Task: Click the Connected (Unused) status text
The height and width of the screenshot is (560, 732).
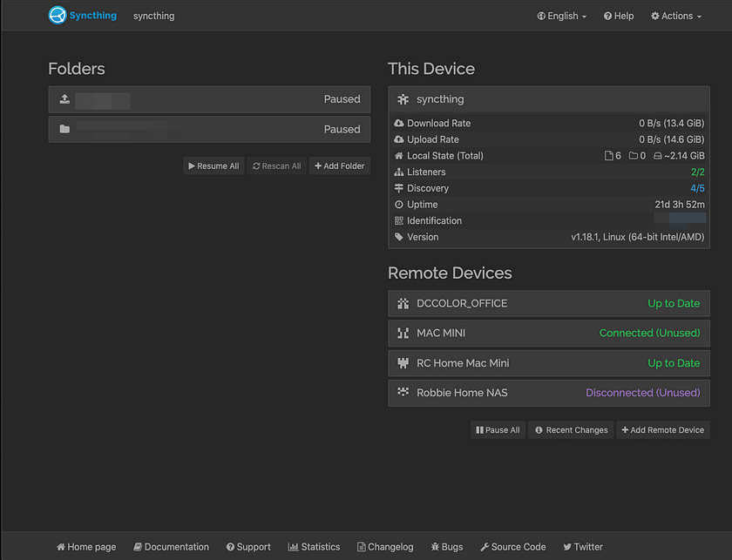Action: (650, 334)
